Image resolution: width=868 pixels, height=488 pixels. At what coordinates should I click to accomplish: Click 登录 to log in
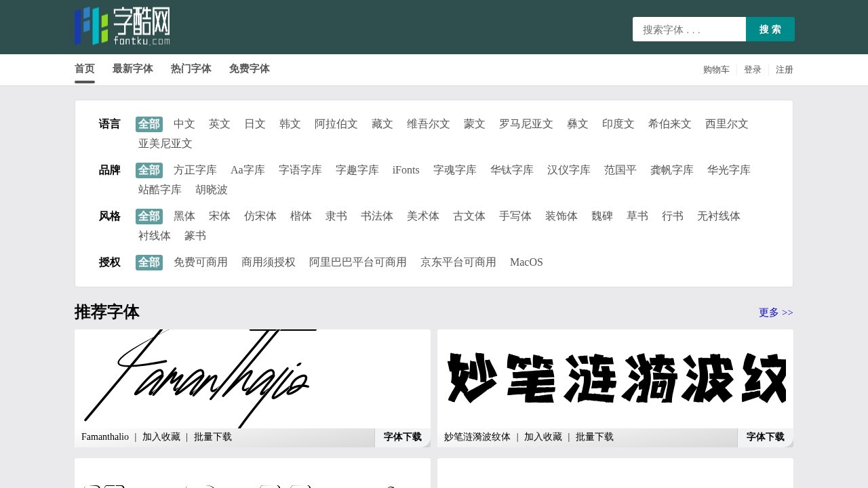coord(753,69)
